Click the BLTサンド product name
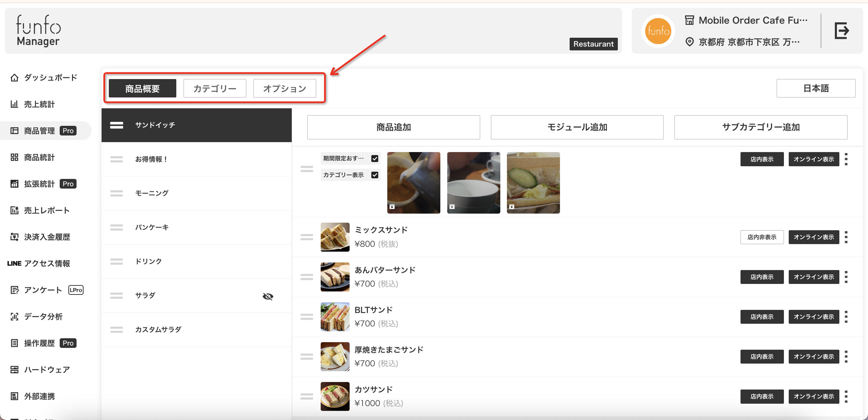Screen dimensions: 868x420 [x=373, y=310]
